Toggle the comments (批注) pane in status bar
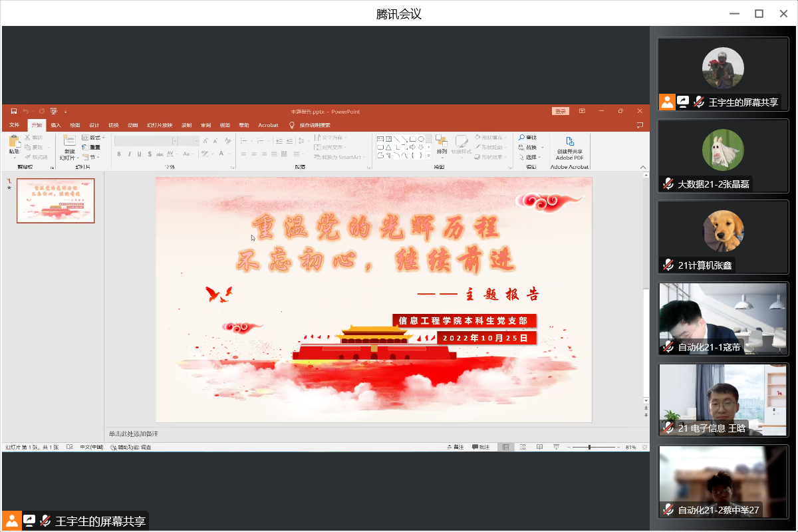 pos(481,448)
